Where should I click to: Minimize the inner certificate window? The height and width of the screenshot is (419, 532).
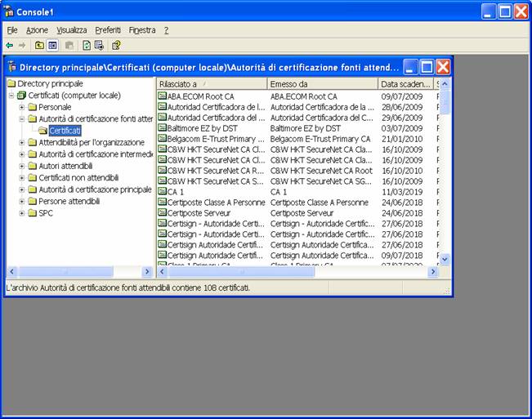(410, 67)
